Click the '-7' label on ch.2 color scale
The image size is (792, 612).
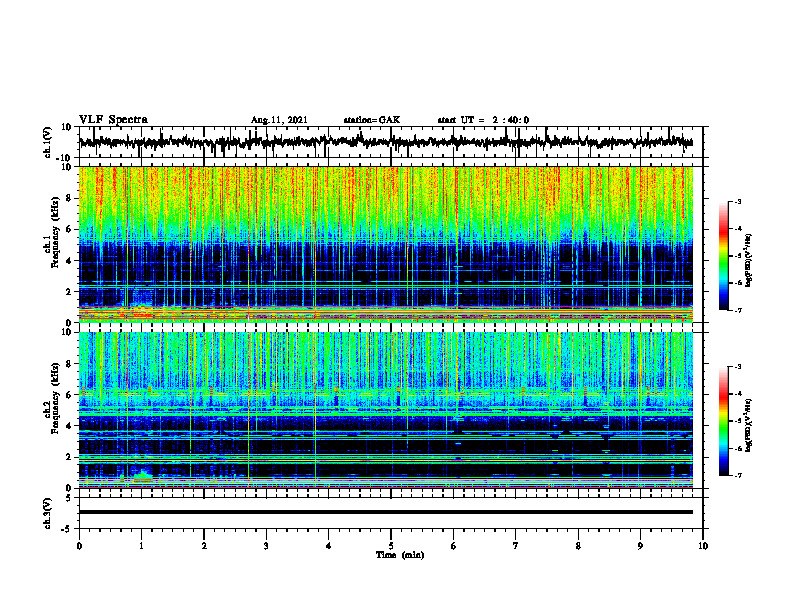coord(737,475)
